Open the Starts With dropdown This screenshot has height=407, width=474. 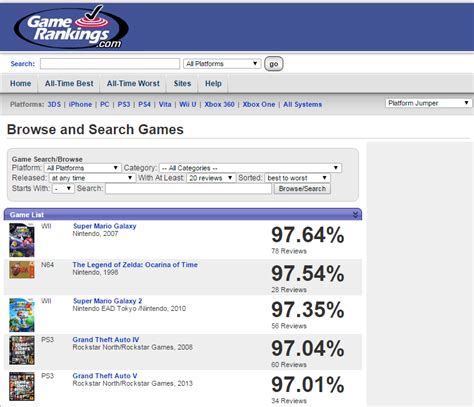tap(63, 189)
